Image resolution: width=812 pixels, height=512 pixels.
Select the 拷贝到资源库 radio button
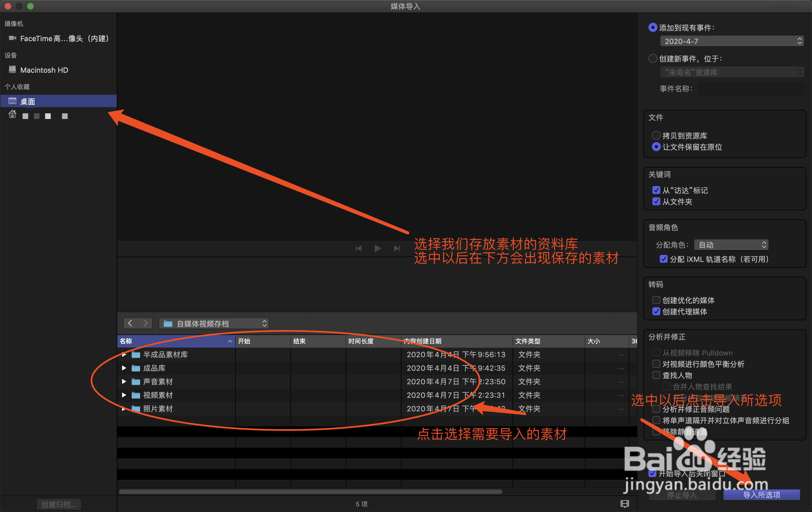click(x=656, y=135)
